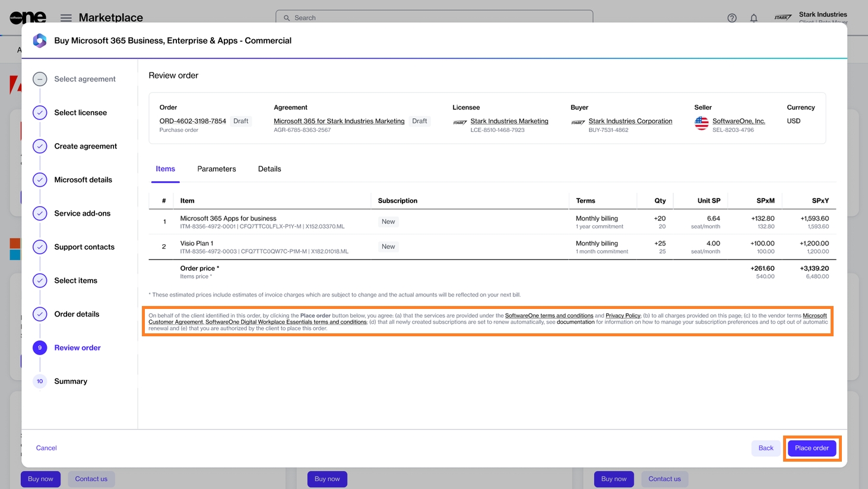Go to the Summary step
868x489 pixels.
tap(71, 381)
